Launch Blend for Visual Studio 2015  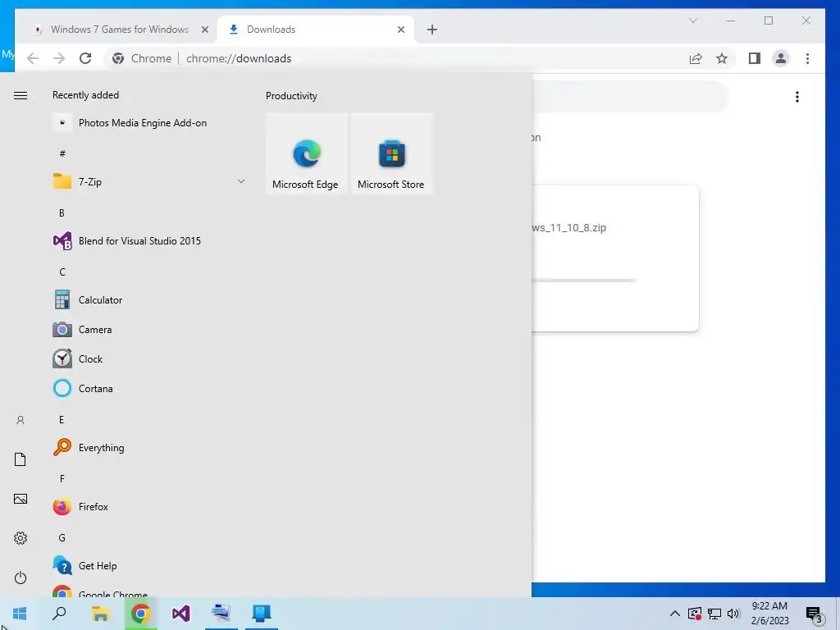coord(149,241)
